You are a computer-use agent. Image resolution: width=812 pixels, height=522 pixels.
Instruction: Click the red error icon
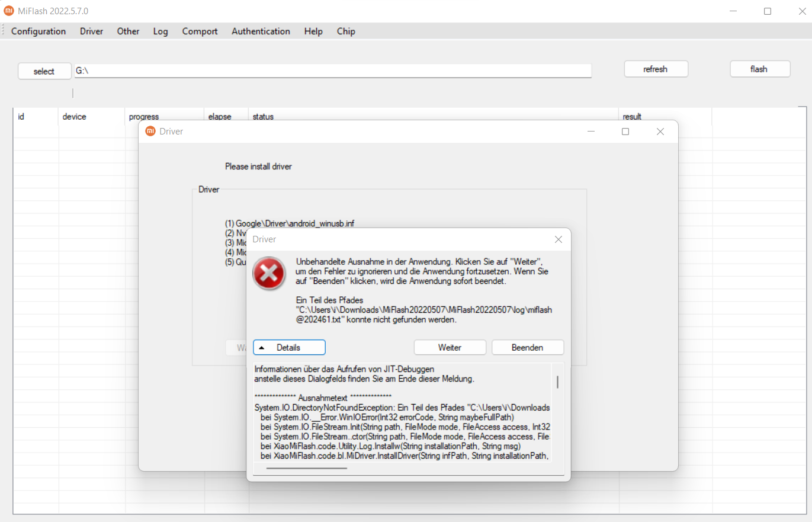point(269,274)
